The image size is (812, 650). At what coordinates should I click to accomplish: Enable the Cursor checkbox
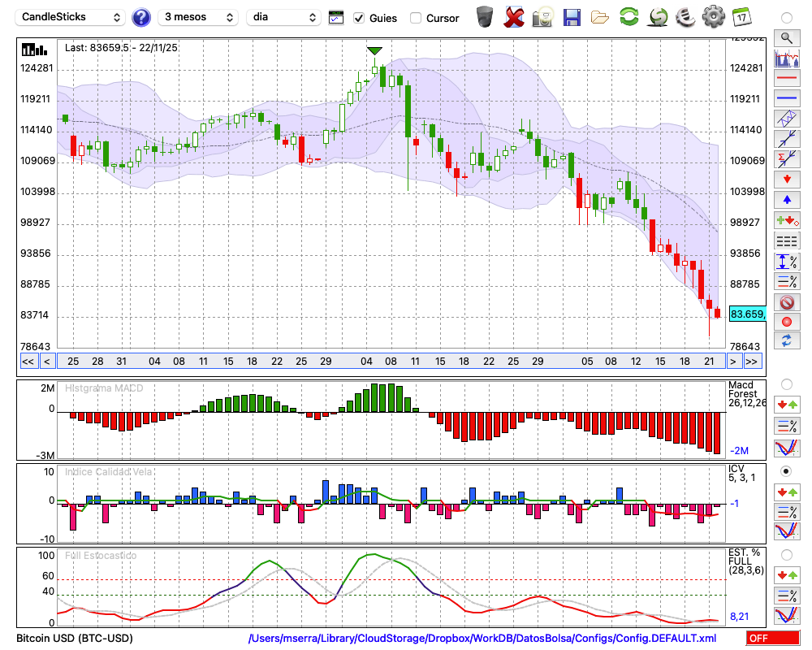[x=416, y=18]
